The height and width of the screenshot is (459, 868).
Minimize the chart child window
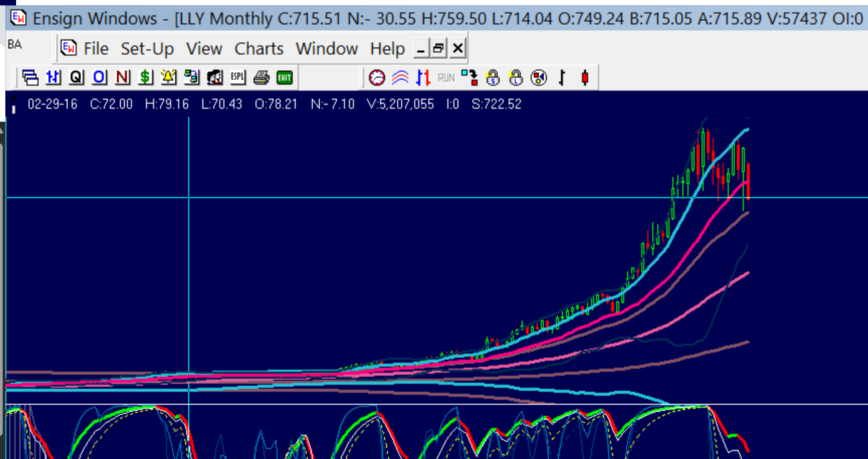pyautogui.click(x=421, y=48)
